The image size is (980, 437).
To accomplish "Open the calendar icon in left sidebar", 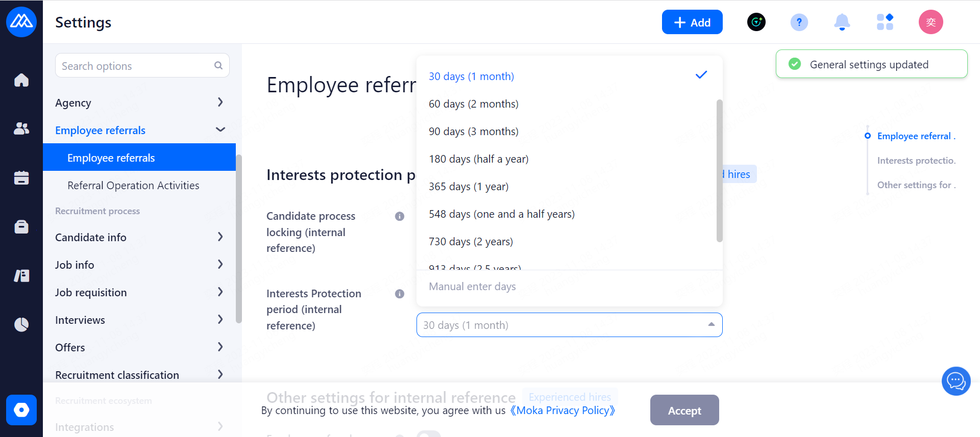I will [21, 177].
